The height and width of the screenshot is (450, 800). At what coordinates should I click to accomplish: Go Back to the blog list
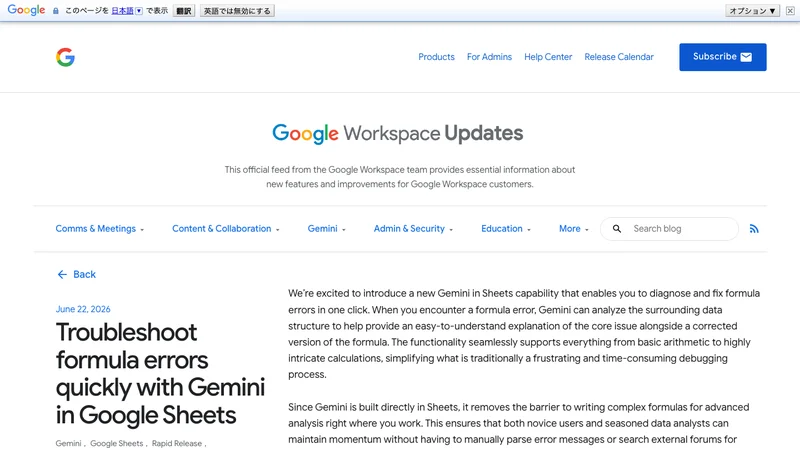[x=77, y=274]
